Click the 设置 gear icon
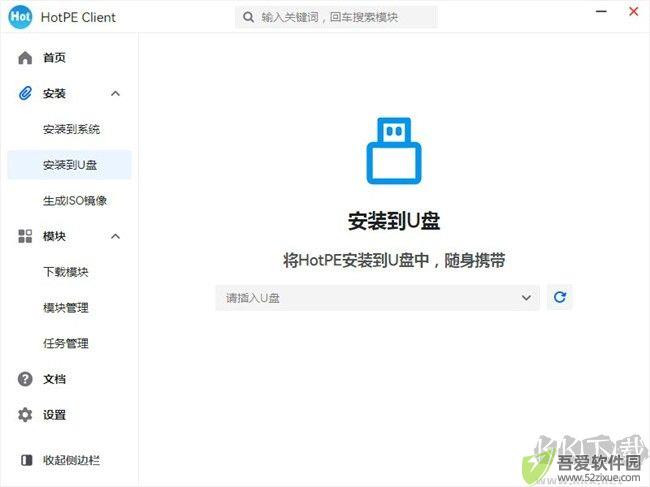This screenshot has height=487, width=650. [x=25, y=414]
